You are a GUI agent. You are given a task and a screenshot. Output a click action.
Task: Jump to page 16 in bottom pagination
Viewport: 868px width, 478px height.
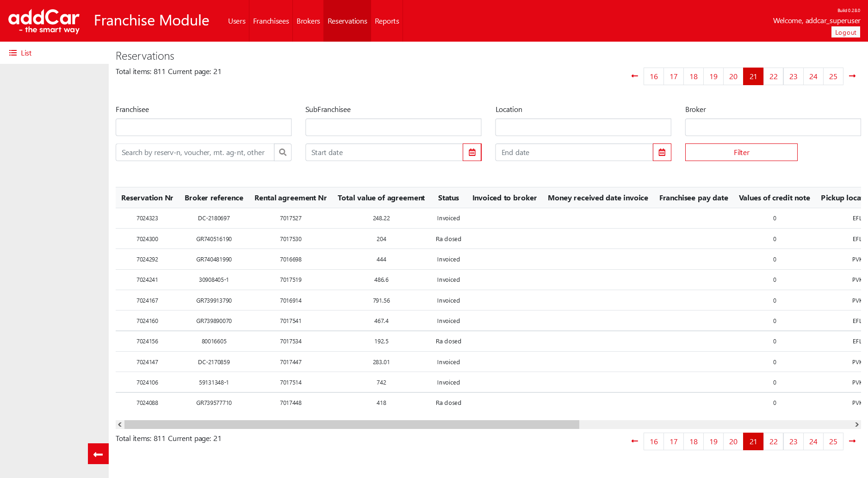click(654, 441)
